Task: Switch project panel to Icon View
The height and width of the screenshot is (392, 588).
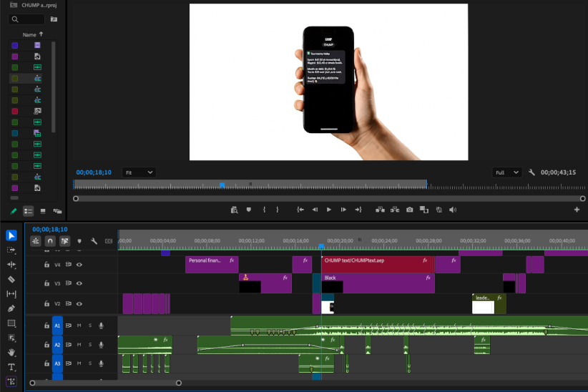Action: coord(43,211)
